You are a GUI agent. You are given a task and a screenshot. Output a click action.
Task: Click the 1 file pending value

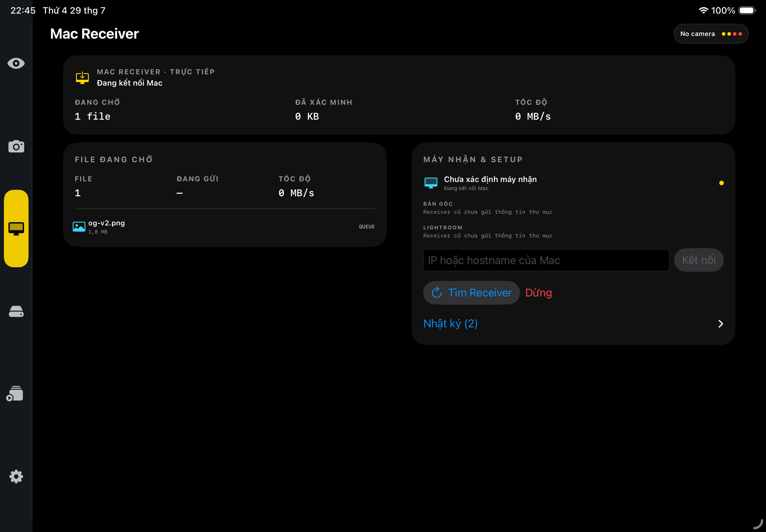[x=93, y=116]
